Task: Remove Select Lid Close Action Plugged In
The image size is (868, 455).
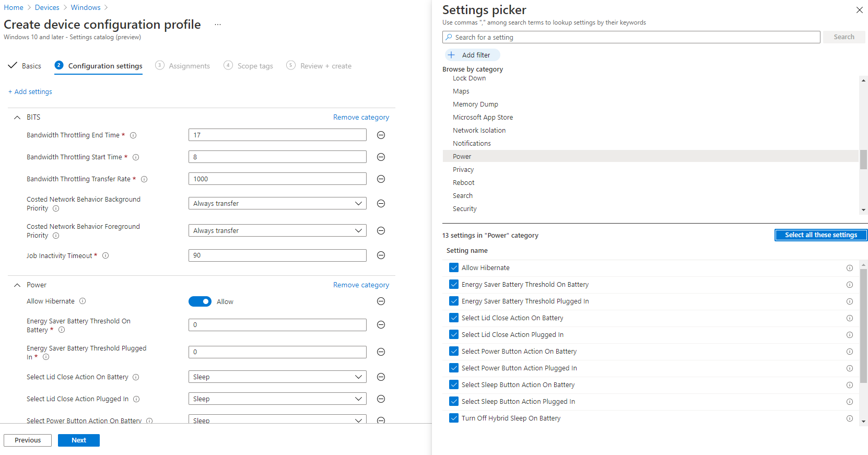Action: point(381,399)
